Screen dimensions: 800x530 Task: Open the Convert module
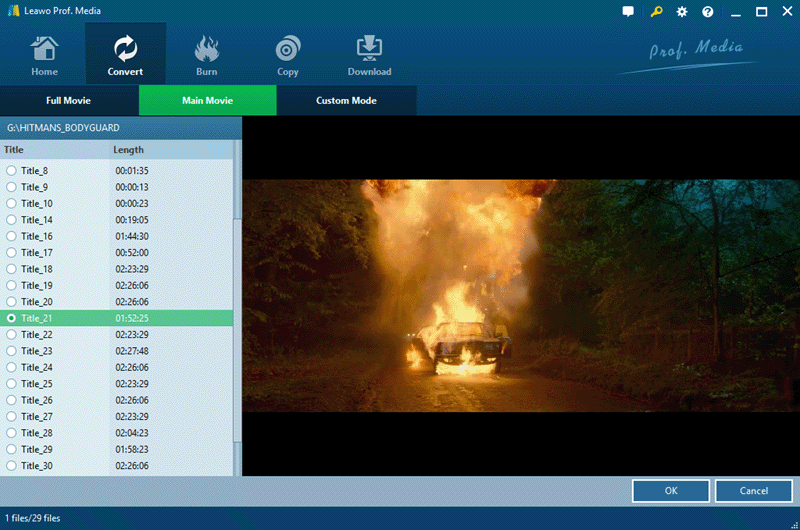(x=125, y=55)
